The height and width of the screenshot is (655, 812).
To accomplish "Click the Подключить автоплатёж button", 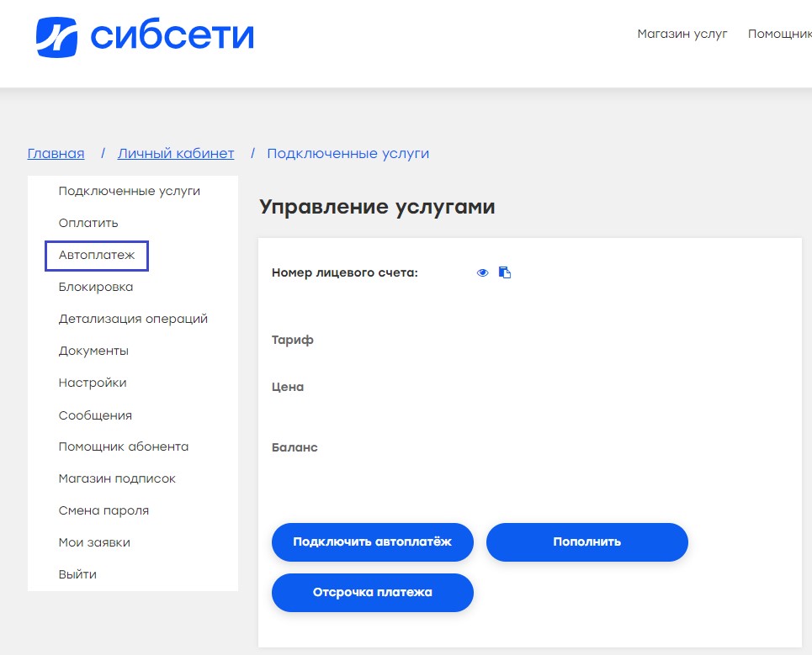I will pyautogui.click(x=372, y=541).
